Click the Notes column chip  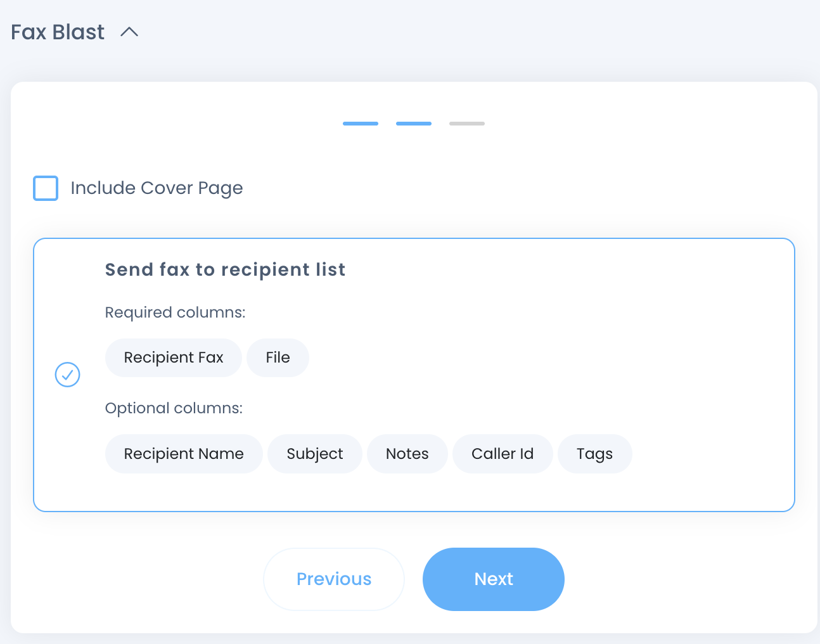[x=407, y=454]
